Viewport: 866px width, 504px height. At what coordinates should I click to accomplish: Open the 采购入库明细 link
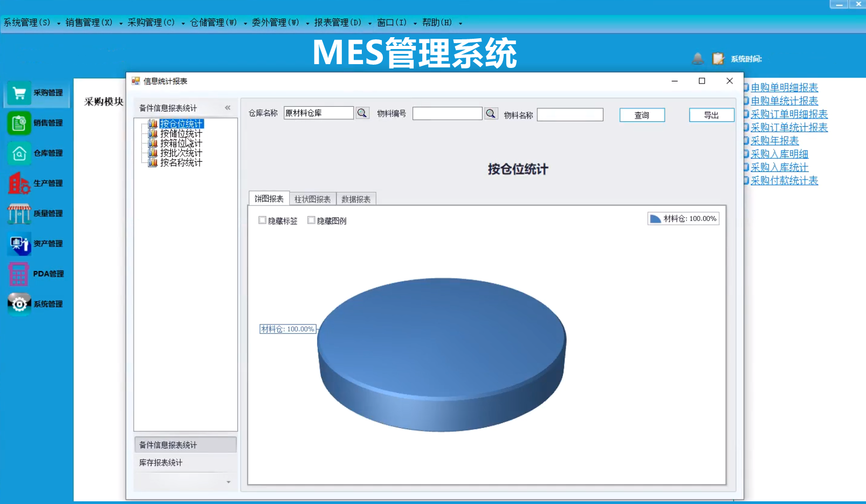(779, 154)
